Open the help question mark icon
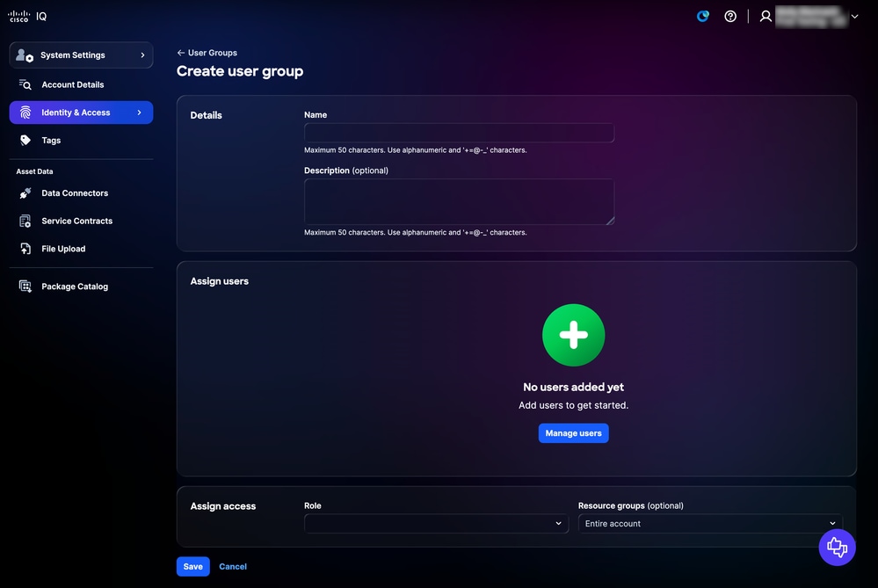The width and height of the screenshot is (878, 588). click(730, 16)
